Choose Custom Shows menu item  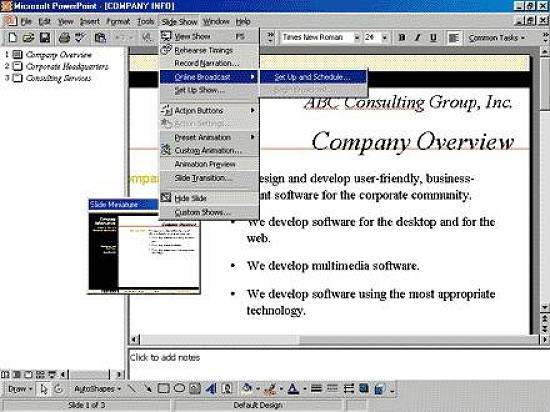coord(209,212)
